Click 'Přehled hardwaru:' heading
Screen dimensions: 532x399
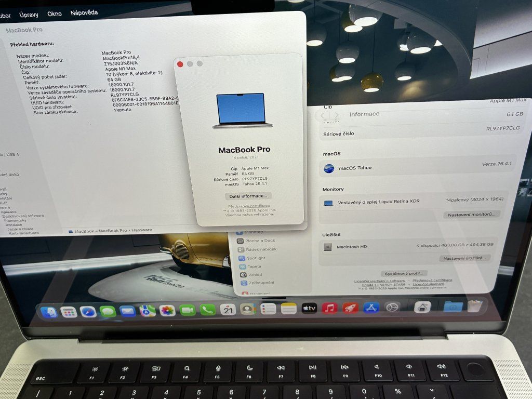point(32,44)
